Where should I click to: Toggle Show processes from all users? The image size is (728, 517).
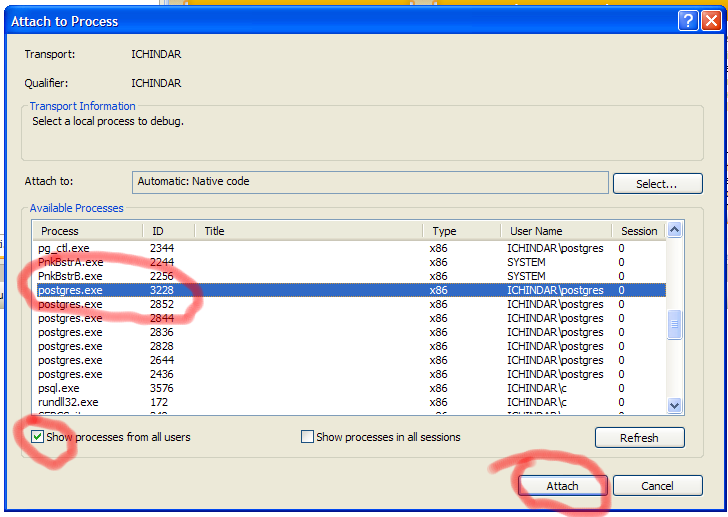[x=38, y=437]
